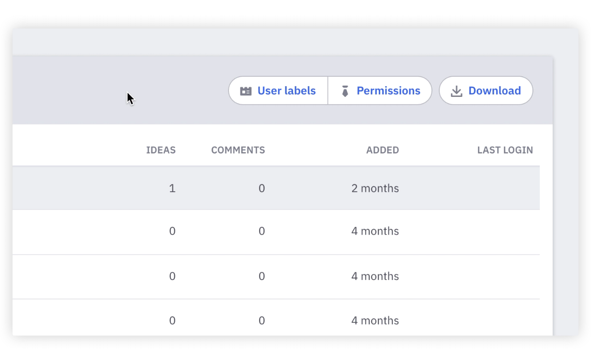Image resolution: width=591 pixels, height=364 pixels.
Task: Select the ideas count "1" cell
Action: pos(172,188)
